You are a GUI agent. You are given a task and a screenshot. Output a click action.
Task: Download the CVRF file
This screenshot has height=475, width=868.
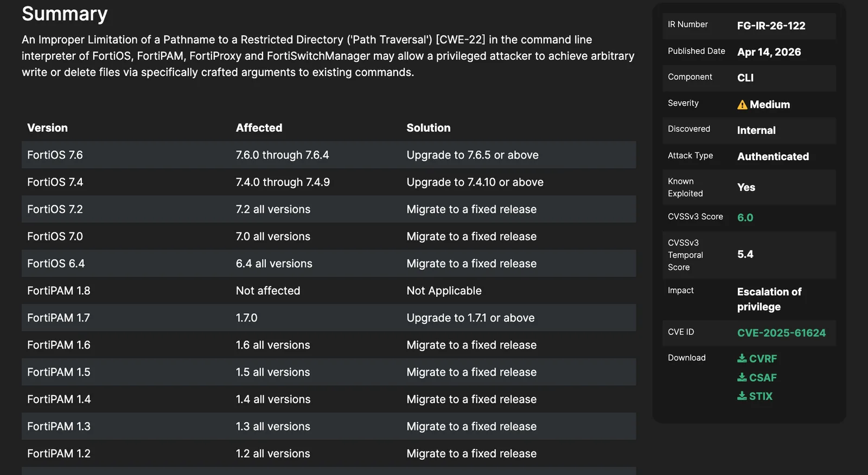757,359
